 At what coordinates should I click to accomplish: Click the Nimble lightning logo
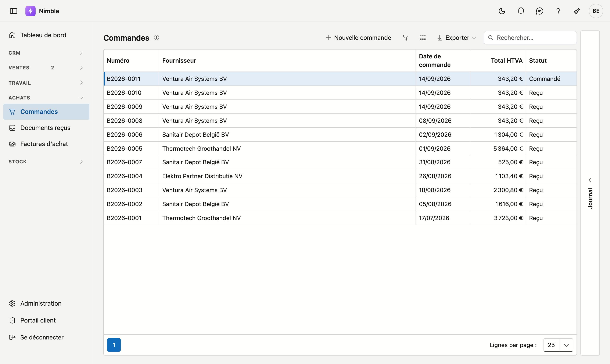click(x=30, y=11)
